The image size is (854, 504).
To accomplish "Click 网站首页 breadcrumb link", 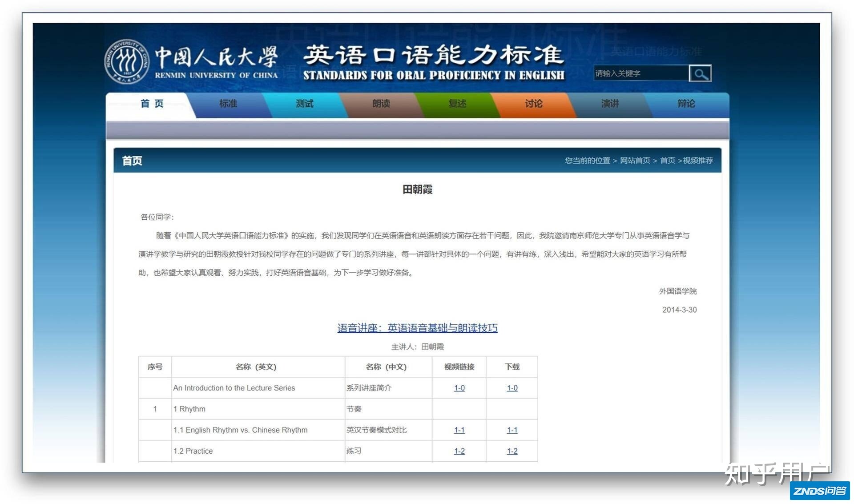I will tap(635, 161).
